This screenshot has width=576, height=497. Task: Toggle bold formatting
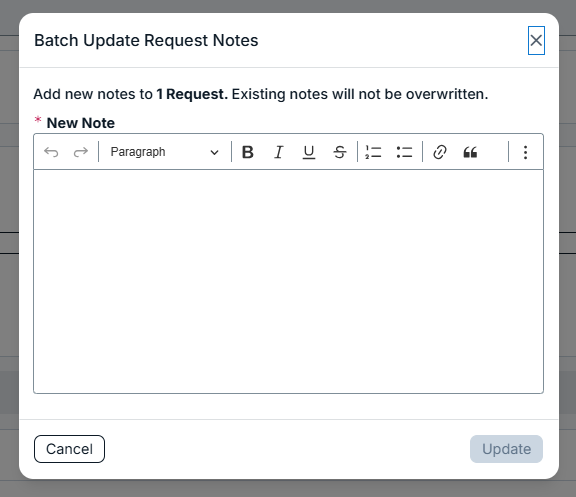(248, 152)
